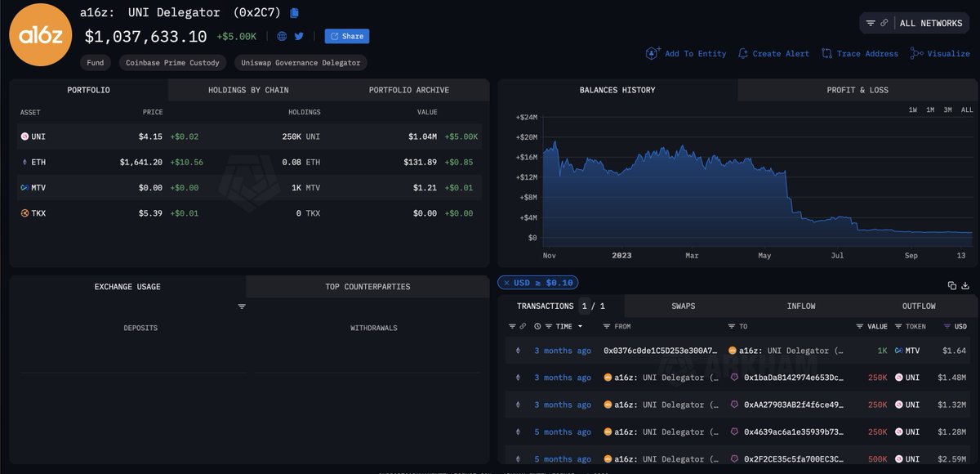The height and width of the screenshot is (474, 980).
Task: Click the Visualize graph icon
Action: coord(915,53)
